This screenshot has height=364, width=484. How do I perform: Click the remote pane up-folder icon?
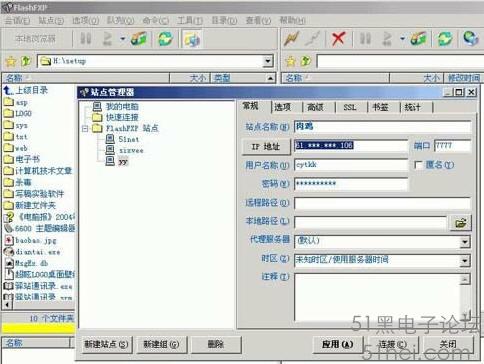[x=306, y=61]
